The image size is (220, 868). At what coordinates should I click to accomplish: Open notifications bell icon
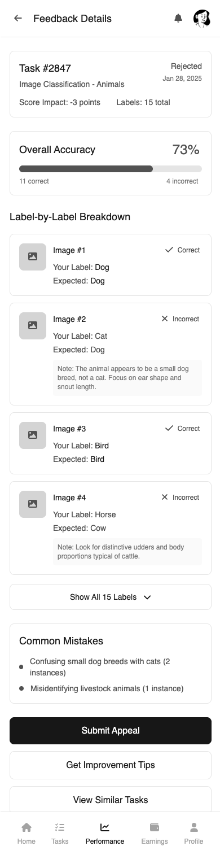click(x=178, y=18)
